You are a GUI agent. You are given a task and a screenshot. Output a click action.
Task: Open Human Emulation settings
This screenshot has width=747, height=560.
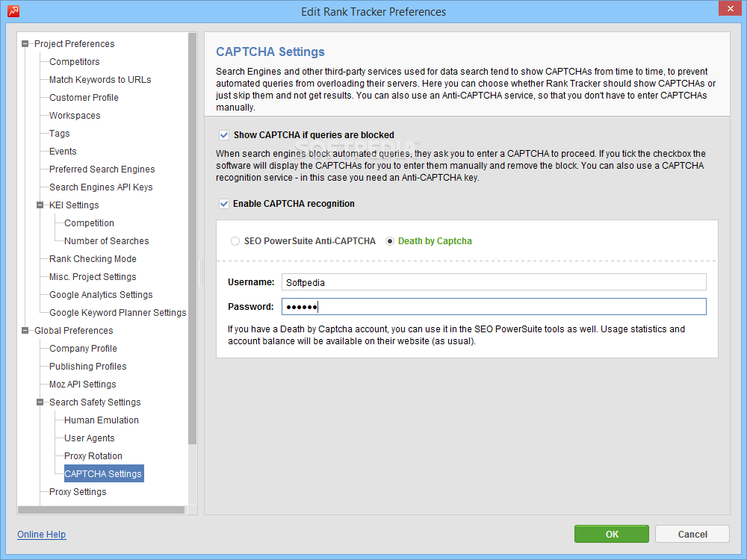[x=102, y=420]
